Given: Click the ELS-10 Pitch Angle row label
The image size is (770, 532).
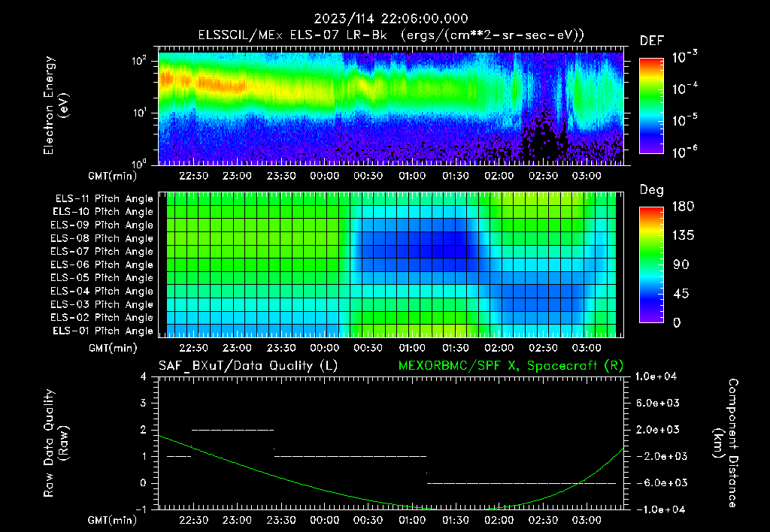Looking at the screenshot, I should [x=104, y=212].
